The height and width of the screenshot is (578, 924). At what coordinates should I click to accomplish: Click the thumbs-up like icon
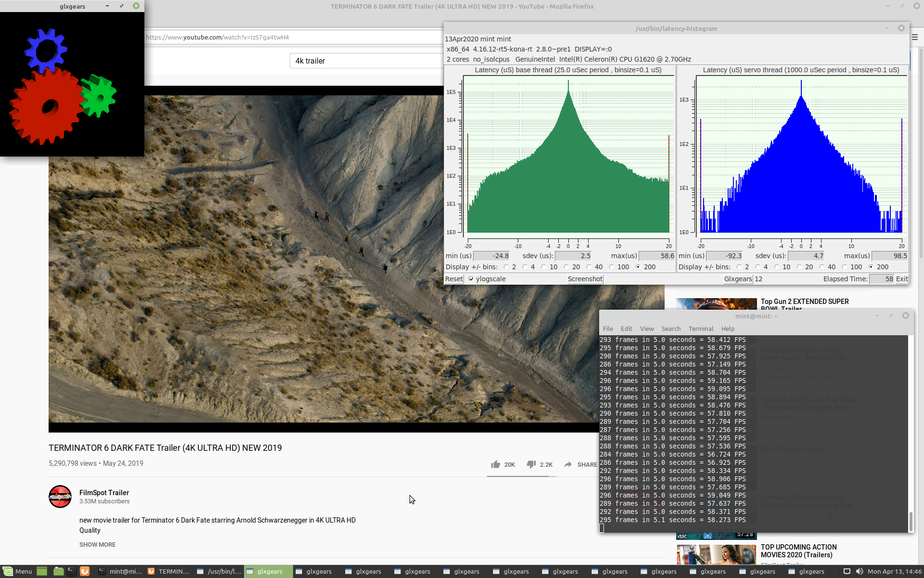click(x=495, y=464)
